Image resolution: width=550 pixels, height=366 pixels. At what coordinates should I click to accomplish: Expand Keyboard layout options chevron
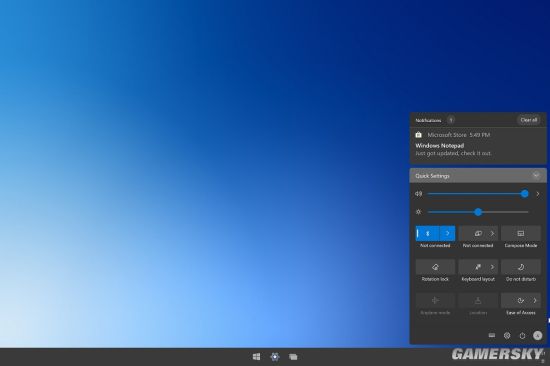492,267
